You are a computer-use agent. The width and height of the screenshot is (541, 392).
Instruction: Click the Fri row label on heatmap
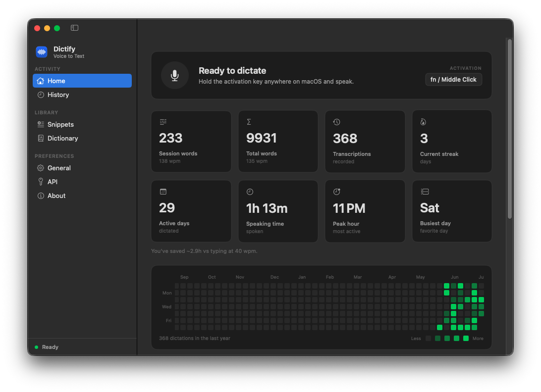(x=168, y=321)
